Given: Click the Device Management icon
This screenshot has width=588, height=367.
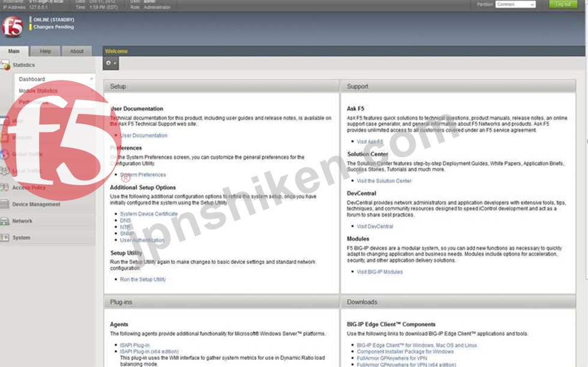Looking at the screenshot, I should (x=5, y=204).
